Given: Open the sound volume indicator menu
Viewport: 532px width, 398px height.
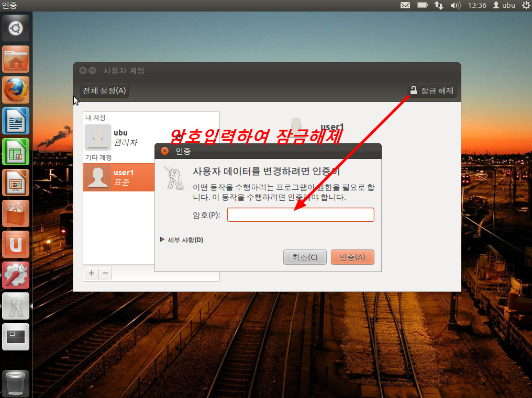Looking at the screenshot, I should click(455, 5).
